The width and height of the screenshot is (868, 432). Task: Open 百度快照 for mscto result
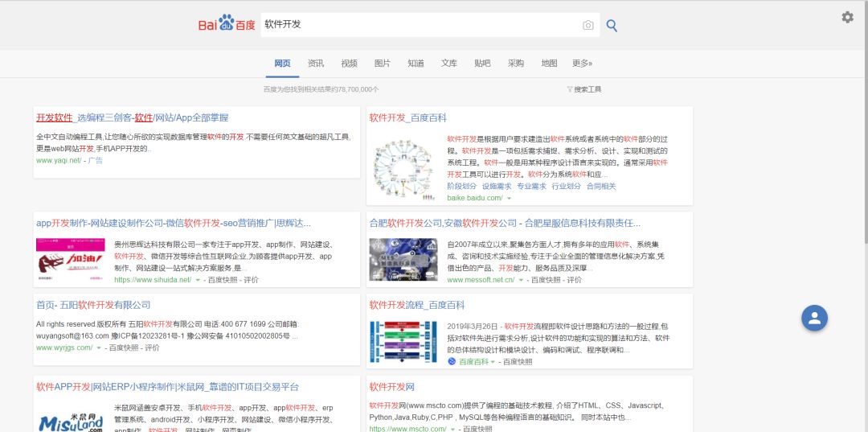(477, 430)
